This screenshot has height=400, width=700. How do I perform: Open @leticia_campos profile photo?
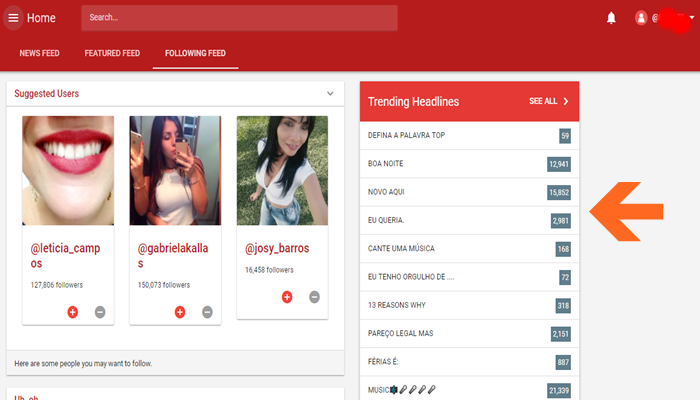(x=68, y=171)
